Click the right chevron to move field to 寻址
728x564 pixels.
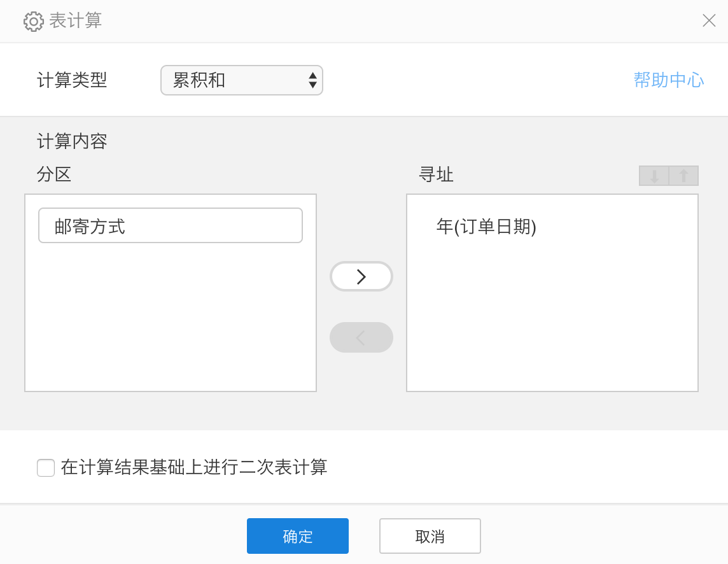pyautogui.click(x=361, y=276)
